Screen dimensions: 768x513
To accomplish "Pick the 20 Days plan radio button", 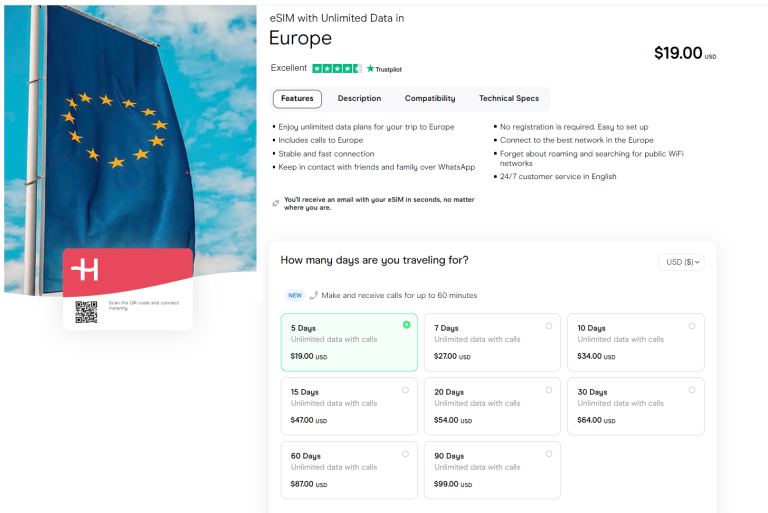I will click(549, 390).
